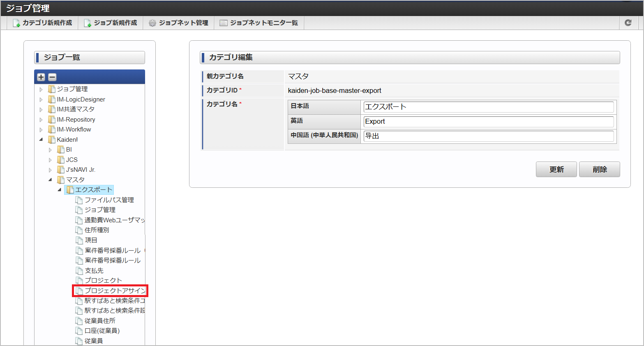This screenshot has height=346, width=644.
Task: Collapse the Kaiden! tree node
Action: [41, 140]
